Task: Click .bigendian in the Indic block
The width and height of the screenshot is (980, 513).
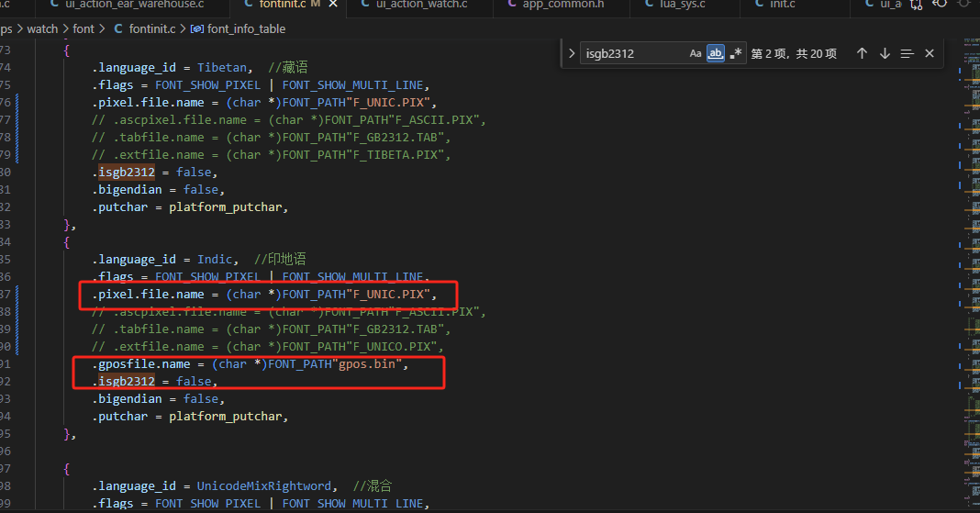Action: point(127,398)
